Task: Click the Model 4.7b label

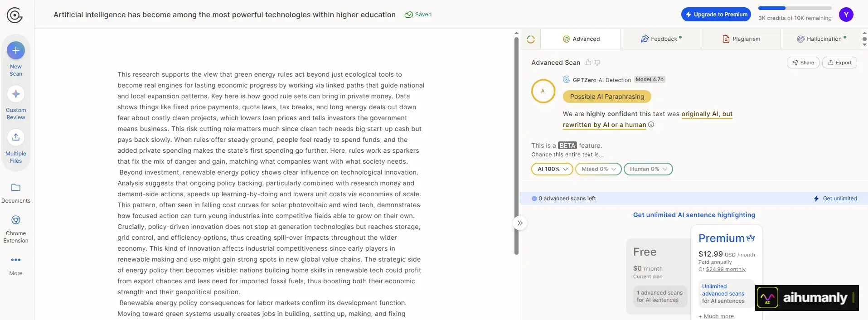Action: tap(649, 79)
